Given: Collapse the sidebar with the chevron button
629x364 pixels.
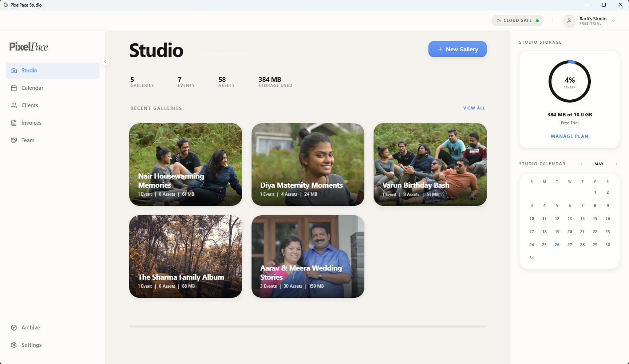Looking at the screenshot, I should [105, 61].
